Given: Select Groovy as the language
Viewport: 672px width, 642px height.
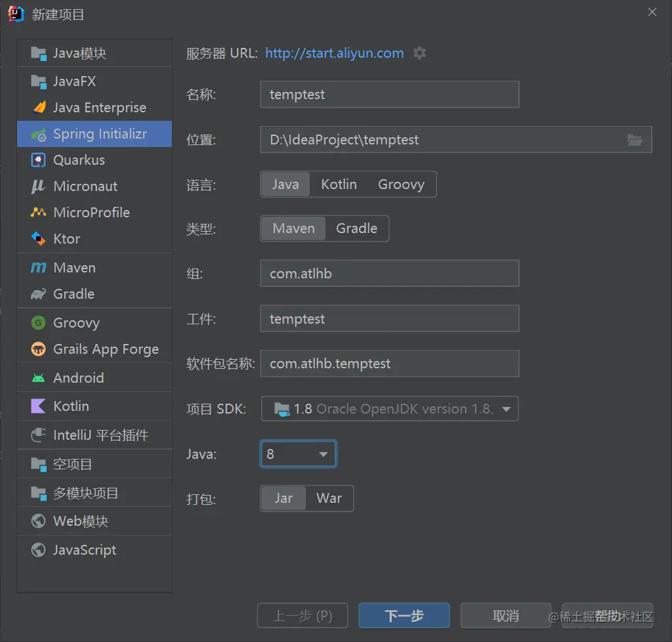Looking at the screenshot, I should 401,184.
